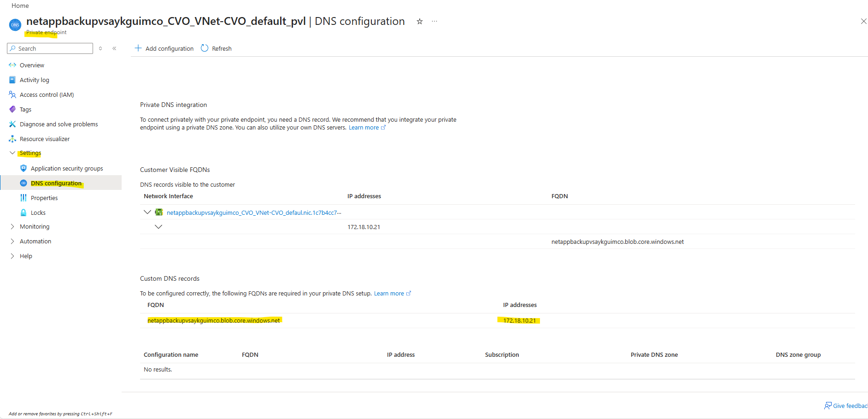
Task: Toggle expand/collapse all sidebar groups
Action: (x=100, y=48)
